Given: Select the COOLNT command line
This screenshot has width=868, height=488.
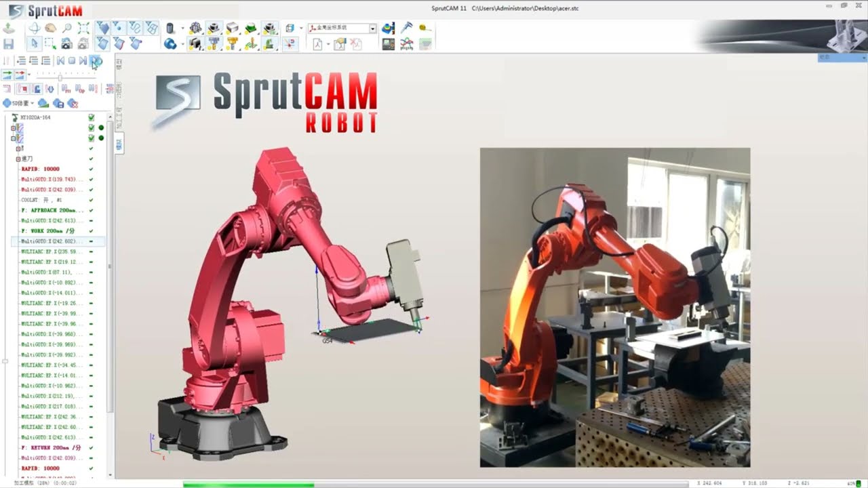Looking at the screenshot, I should [x=42, y=200].
